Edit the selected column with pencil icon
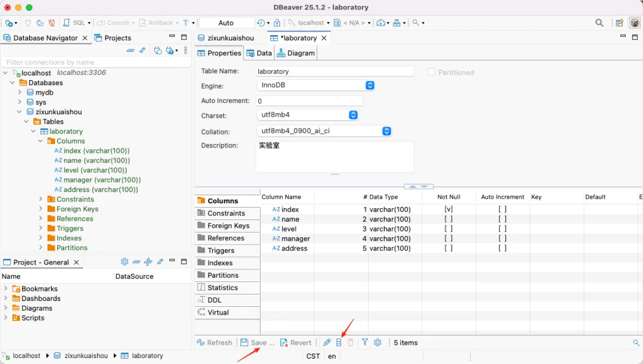 pyautogui.click(x=327, y=343)
